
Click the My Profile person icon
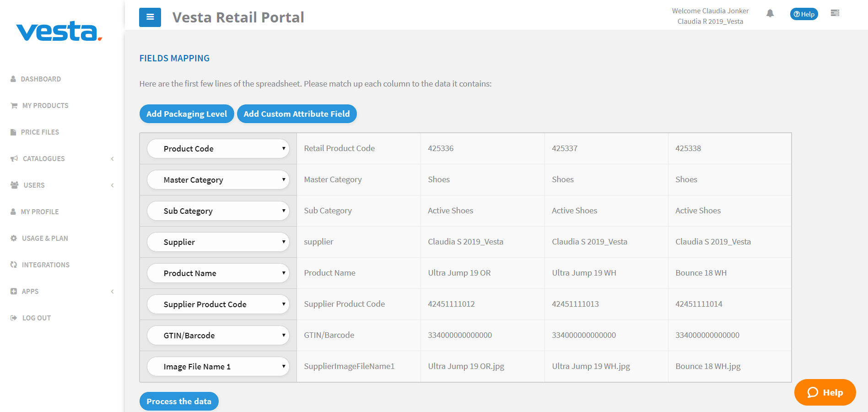[x=13, y=211]
